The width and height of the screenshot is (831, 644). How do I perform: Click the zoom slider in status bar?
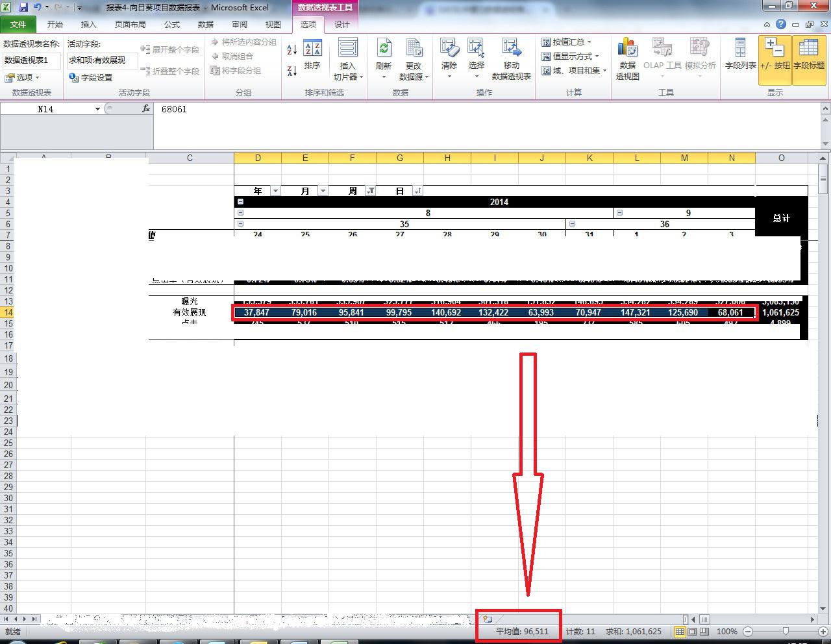coord(786,631)
